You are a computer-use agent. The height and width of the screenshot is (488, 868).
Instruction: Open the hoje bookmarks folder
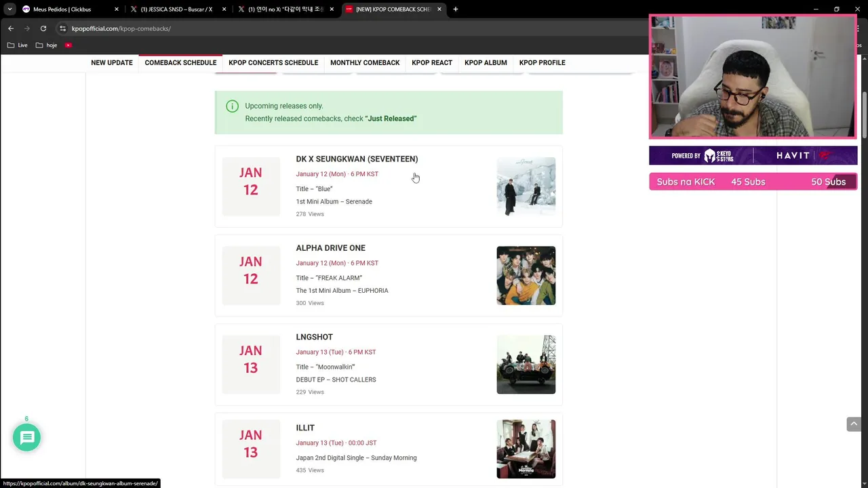tap(46, 45)
